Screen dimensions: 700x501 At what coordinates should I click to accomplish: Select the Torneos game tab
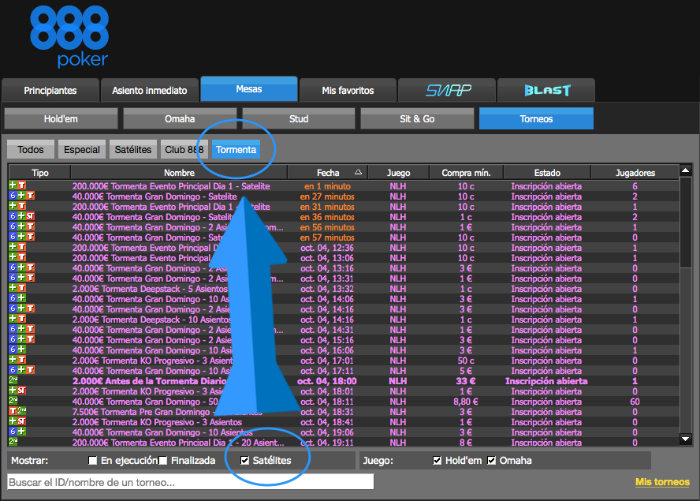536,119
